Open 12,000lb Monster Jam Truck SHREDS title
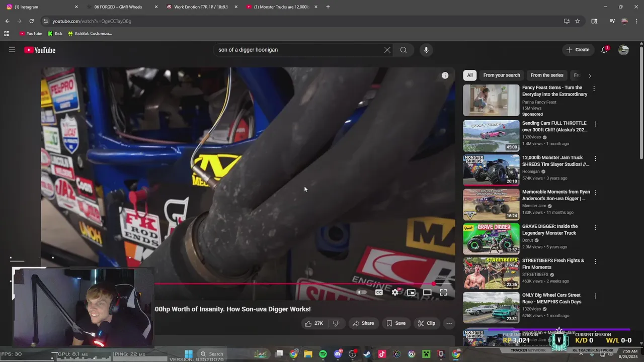 555,161
